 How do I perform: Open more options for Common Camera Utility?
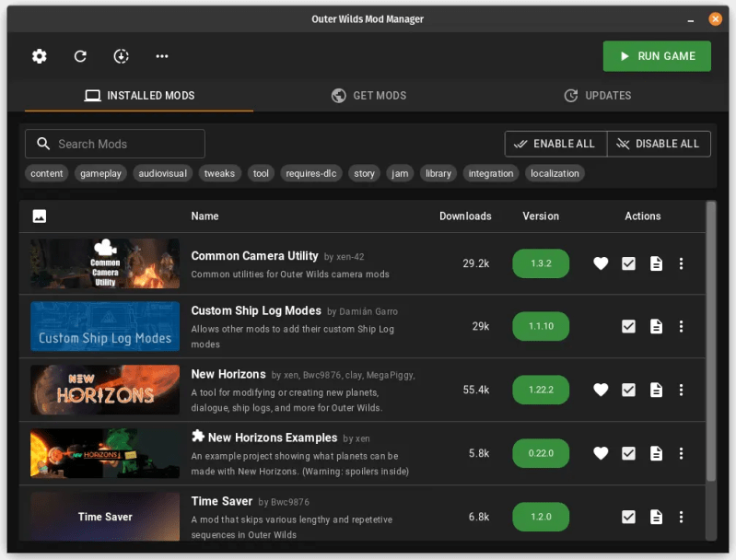[x=681, y=263]
